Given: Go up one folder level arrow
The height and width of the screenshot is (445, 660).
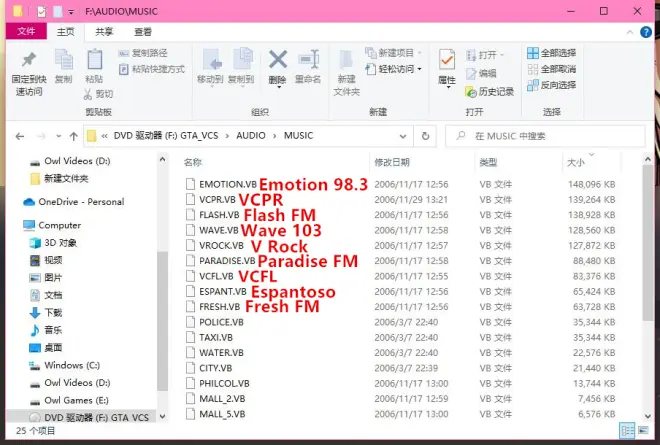Looking at the screenshot, I should click(74, 136).
